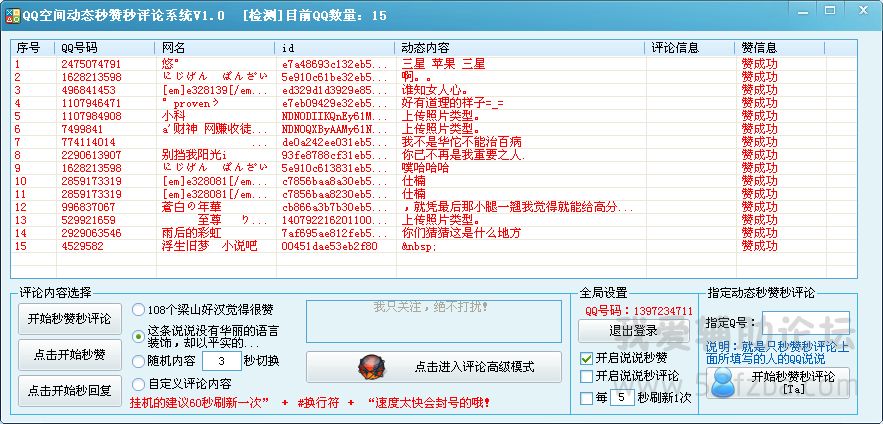Click the seconds switch field showing 3

click(221, 361)
